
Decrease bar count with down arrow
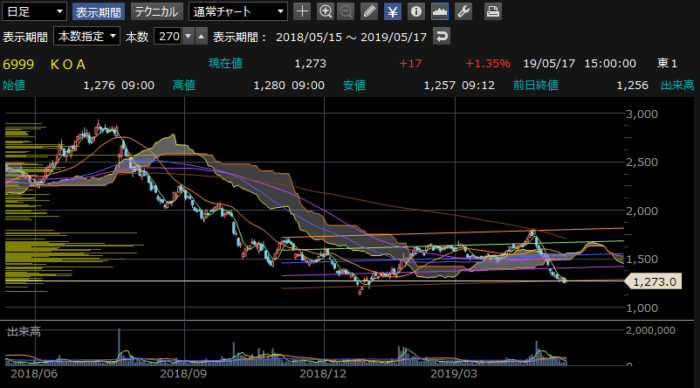click(x=189, y=36)
